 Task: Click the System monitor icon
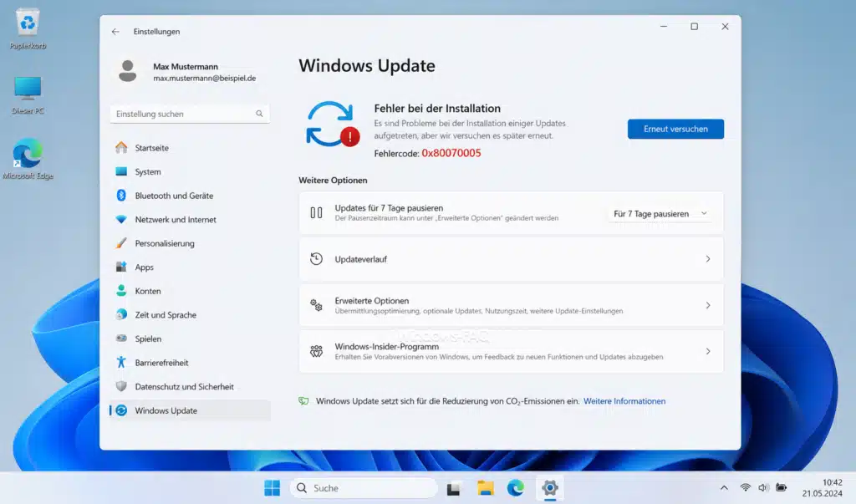121,171
